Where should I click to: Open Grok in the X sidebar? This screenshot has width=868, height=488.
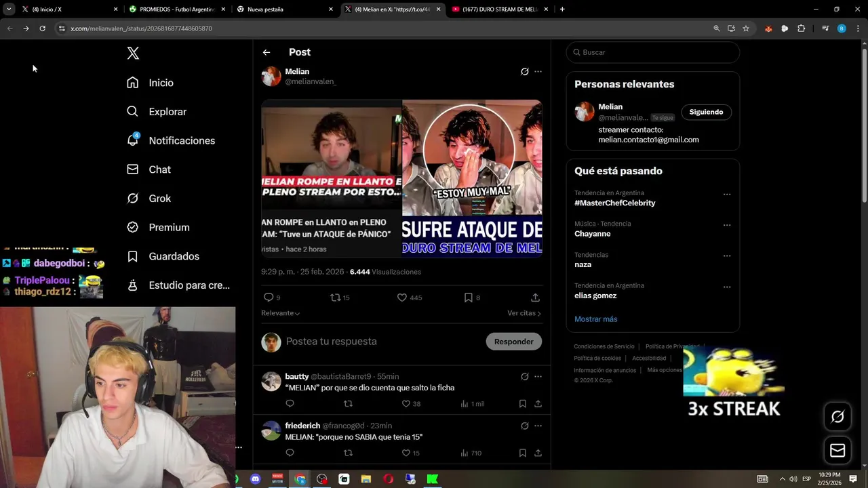coord(149,199)
